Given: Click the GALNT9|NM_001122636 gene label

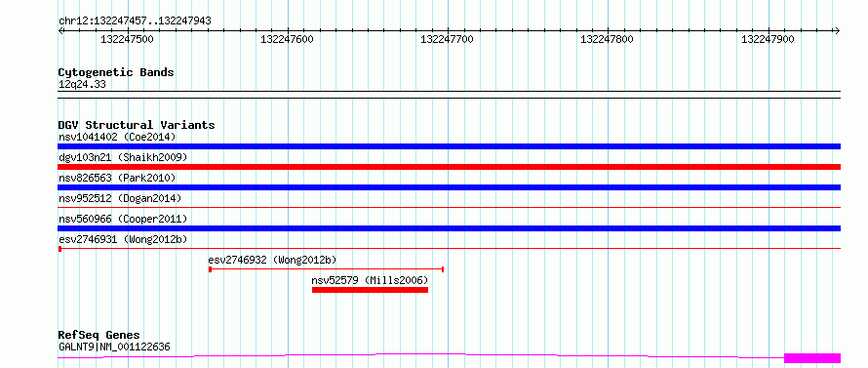Looking at the screenshot, I should click(114, 348).
